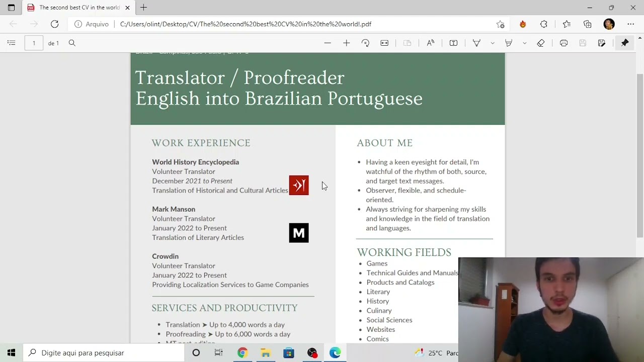Open the Collections panel

[x=588, y=24]
